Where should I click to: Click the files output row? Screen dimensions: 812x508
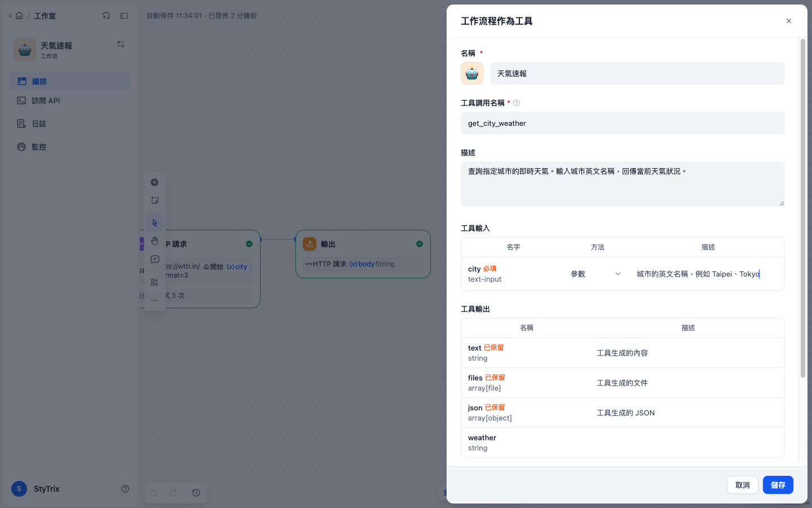(x=623, y=383)
